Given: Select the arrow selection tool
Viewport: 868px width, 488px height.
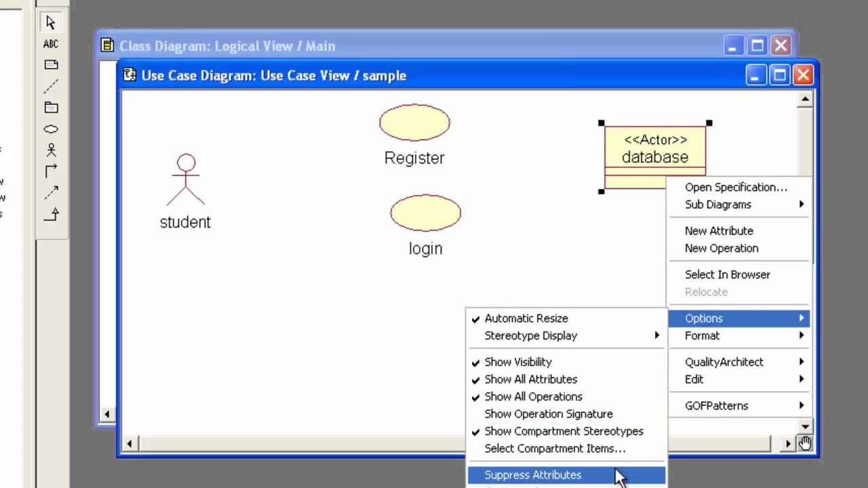Looking at the screenshot, I should 51,22.
